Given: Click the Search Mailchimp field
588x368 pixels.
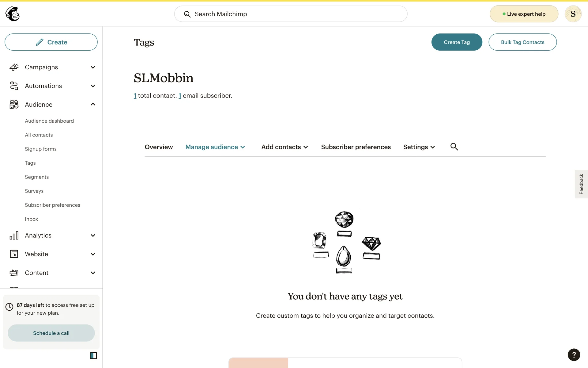Looking at the screenshot, I should pyautogui.click(x=291, y=14).
